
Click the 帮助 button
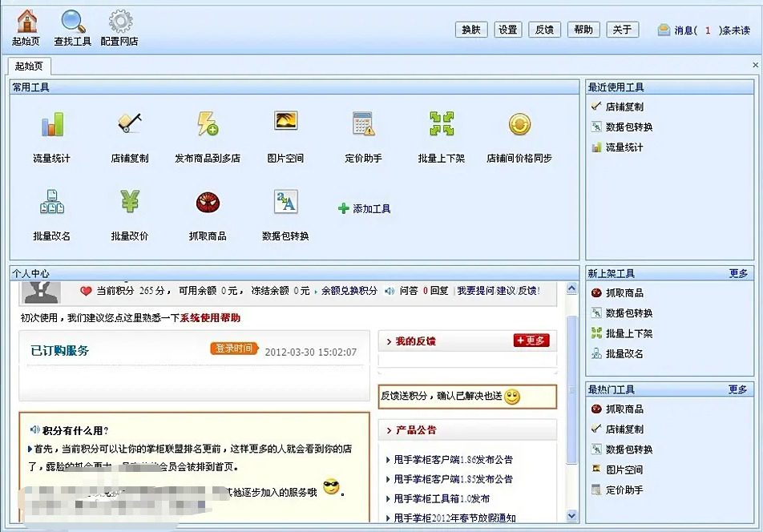click(x=583, y=30)
